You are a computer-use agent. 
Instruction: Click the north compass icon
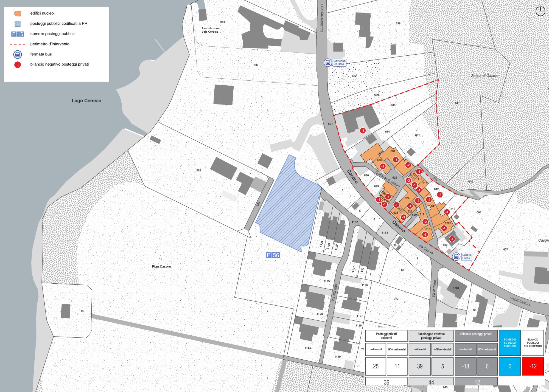click(540, 11)
